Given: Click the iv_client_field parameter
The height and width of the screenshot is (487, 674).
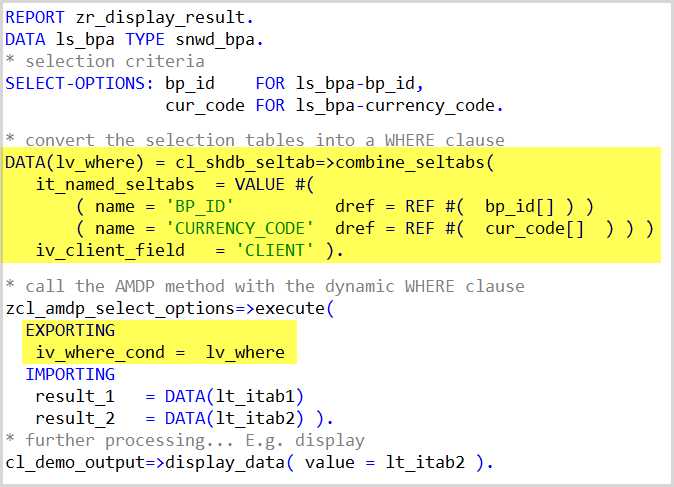Looking at the screenshot, I should coord(110,251).
